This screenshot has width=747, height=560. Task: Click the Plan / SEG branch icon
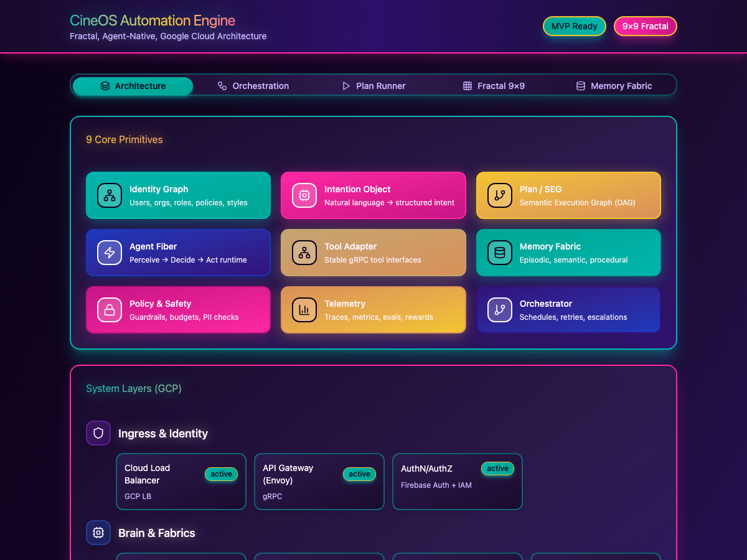500,195
